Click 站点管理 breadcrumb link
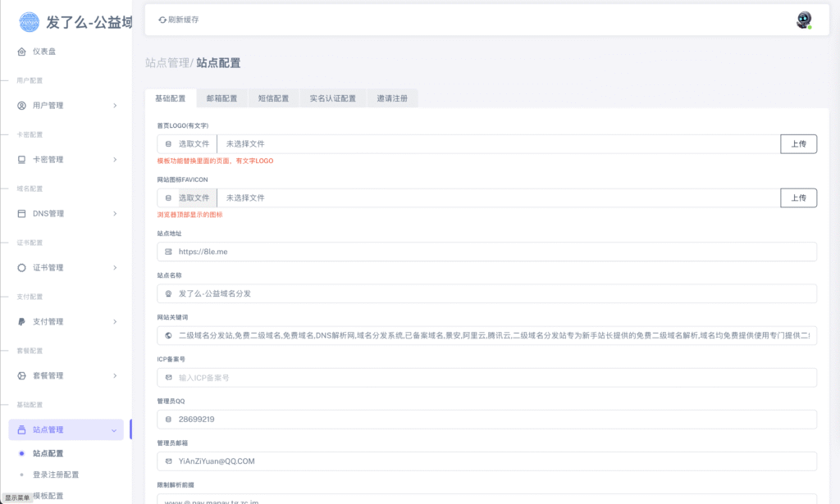 (x=167, y=62)
